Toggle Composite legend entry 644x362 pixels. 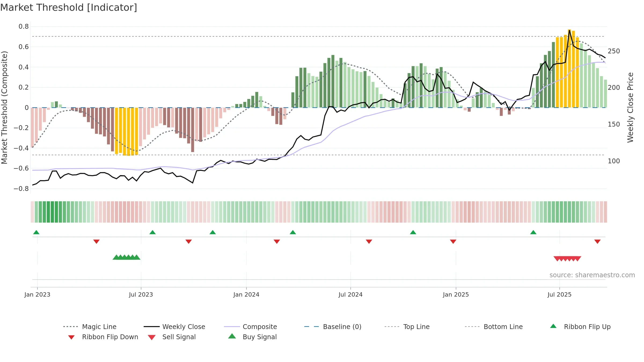[x=250, y=327]
